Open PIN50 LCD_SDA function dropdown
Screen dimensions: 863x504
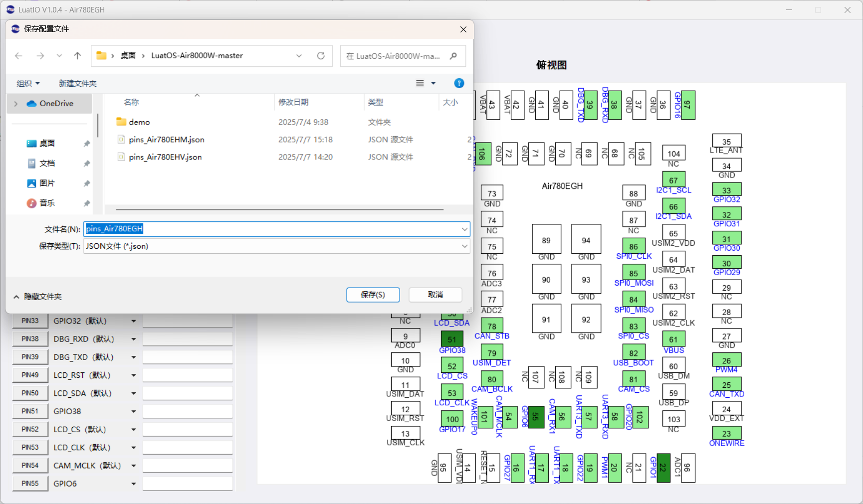click(134, 393)
